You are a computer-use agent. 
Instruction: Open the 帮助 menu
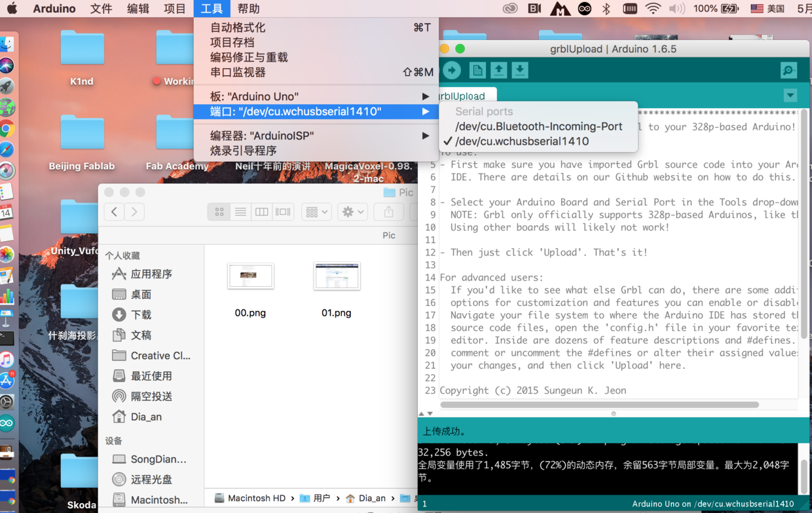pos(248,9)
